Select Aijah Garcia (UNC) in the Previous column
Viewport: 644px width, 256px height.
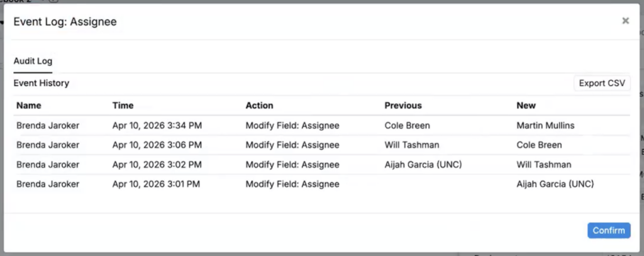(x=423, y=165)
